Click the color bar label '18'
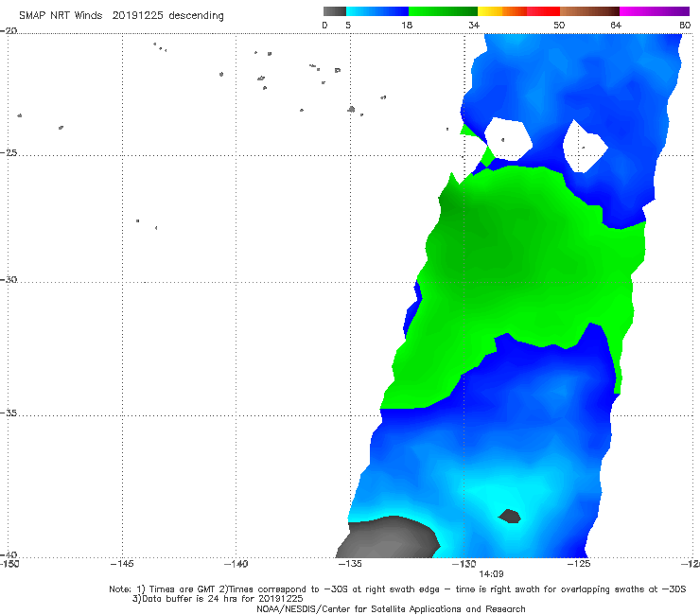 coord(407,25)
